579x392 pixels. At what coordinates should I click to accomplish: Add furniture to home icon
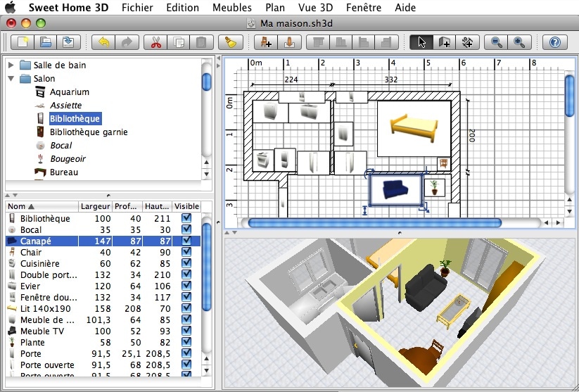(x=266, y=42)
